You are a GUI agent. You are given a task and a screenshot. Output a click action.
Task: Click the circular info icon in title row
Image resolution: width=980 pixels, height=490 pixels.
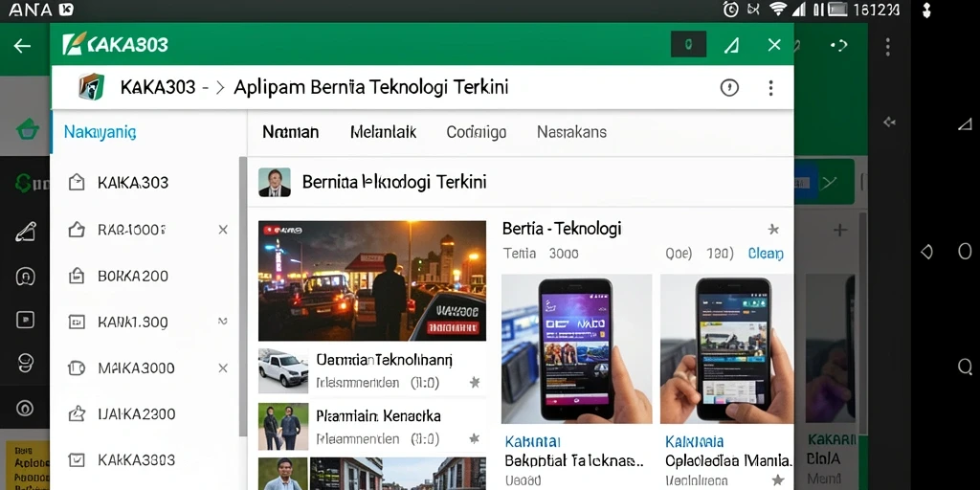tap(729, 87)
